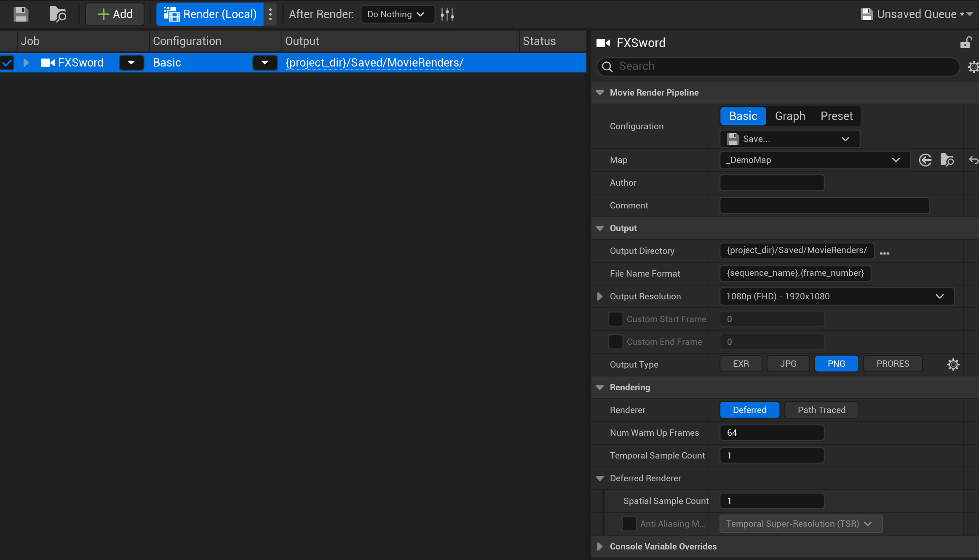Toggle the Anti Aliasing Method override checkbox
The width and height of the screenshot is (979, 560).
[629, 524]
